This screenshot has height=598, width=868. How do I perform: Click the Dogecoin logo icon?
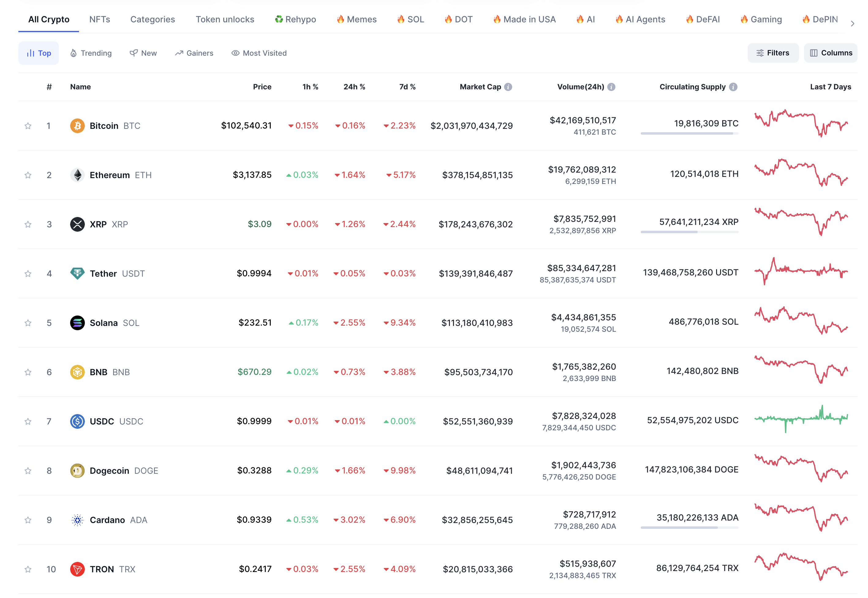[77, 471]
